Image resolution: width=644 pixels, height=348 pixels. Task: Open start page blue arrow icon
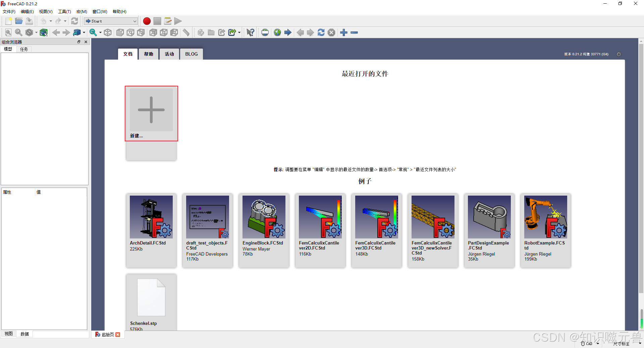288,32
